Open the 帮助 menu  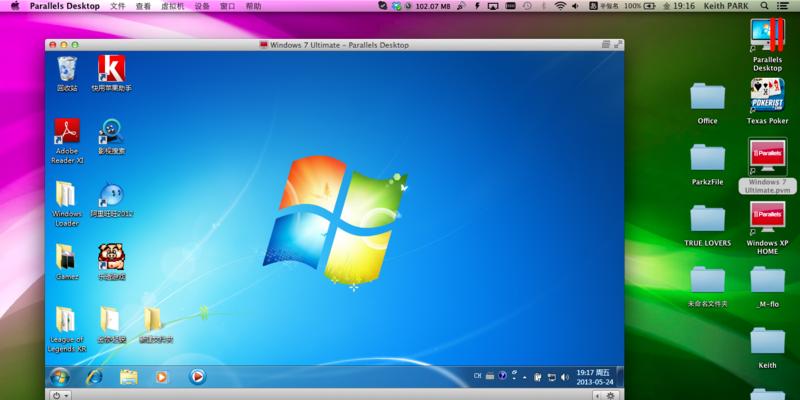click(253, 6)
